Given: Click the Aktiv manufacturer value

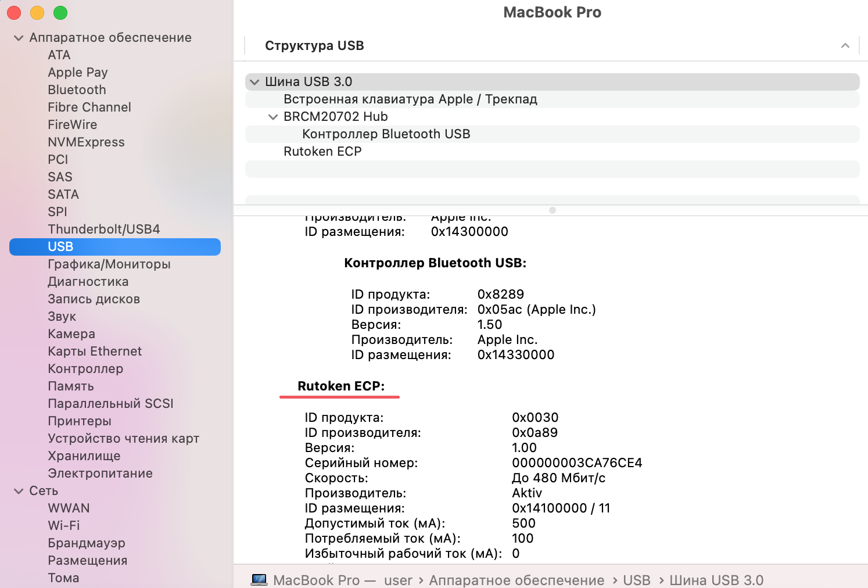Looking at the screenshot, I should point(527,493).
